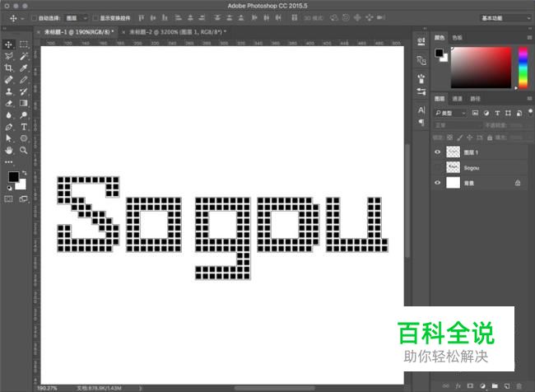Toggle smart object layer filter
Viewport: 535px width, 392px height.
pyautogui.click(x=519, y=113)
